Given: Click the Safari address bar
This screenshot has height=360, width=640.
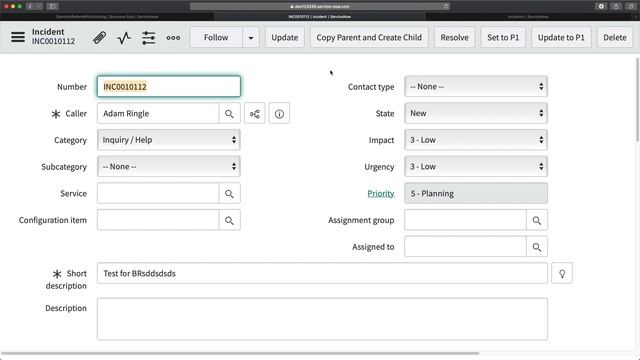Looking at the screenshot, I should 320,6.
